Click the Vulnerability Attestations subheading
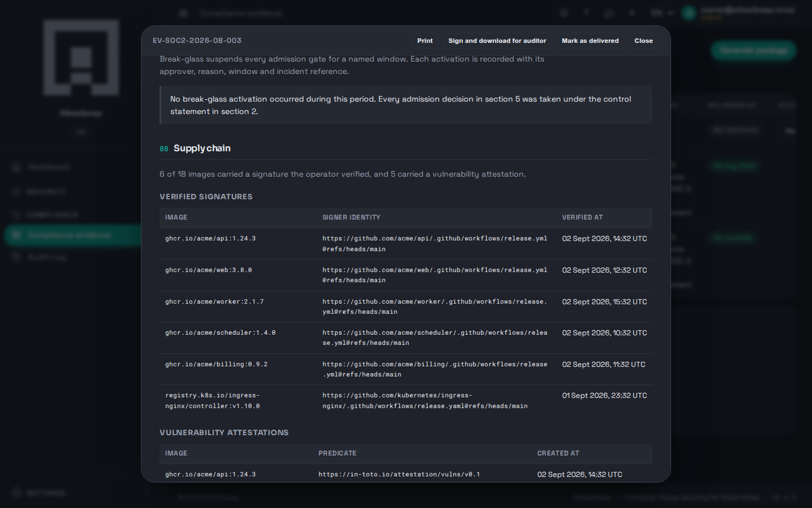 pyautogui.click(x=224, y=432)
